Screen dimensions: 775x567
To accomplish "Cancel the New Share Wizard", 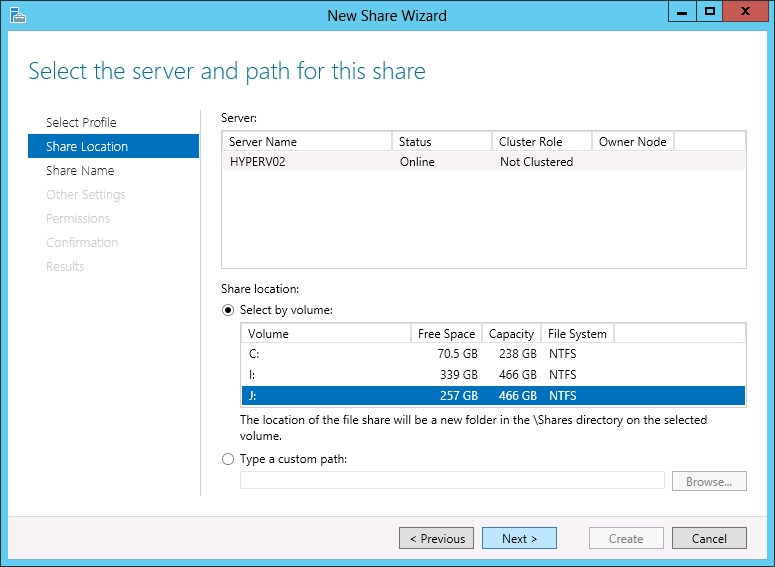I will 709,538.
